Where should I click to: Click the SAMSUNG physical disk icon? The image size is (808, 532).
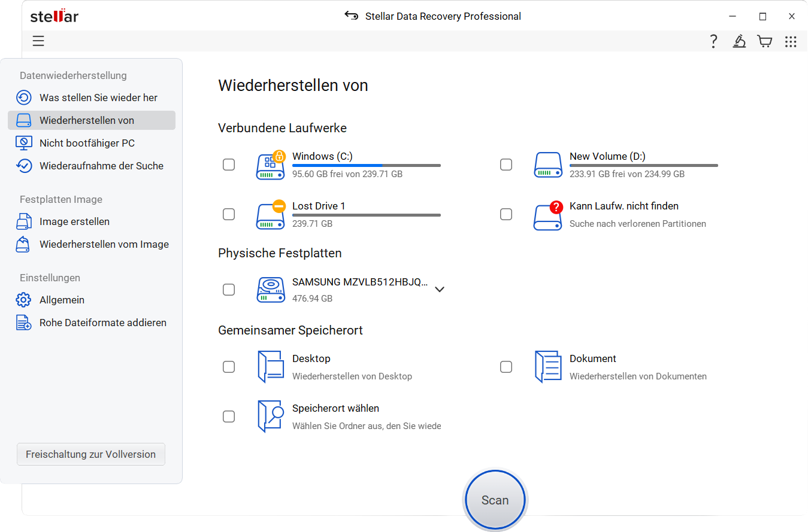(271, 290)
